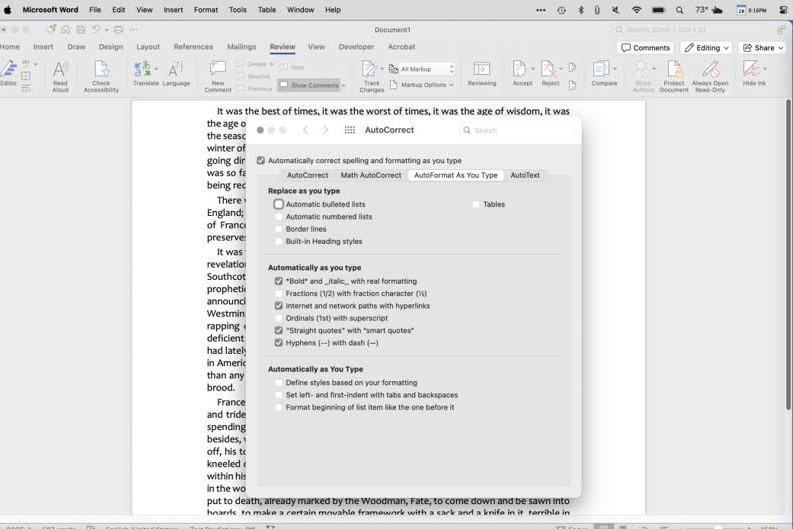
Task: Open the Format menu in the menu bar
Action: click(x=206, y=10)
